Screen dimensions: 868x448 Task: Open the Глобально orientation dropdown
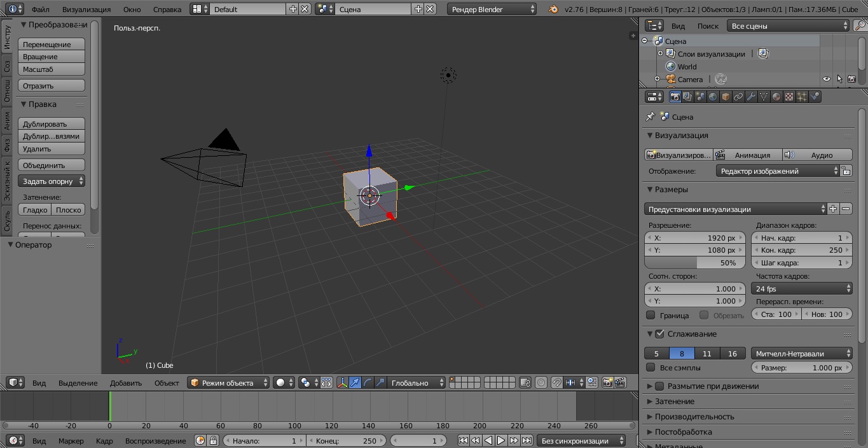point(417,382)
